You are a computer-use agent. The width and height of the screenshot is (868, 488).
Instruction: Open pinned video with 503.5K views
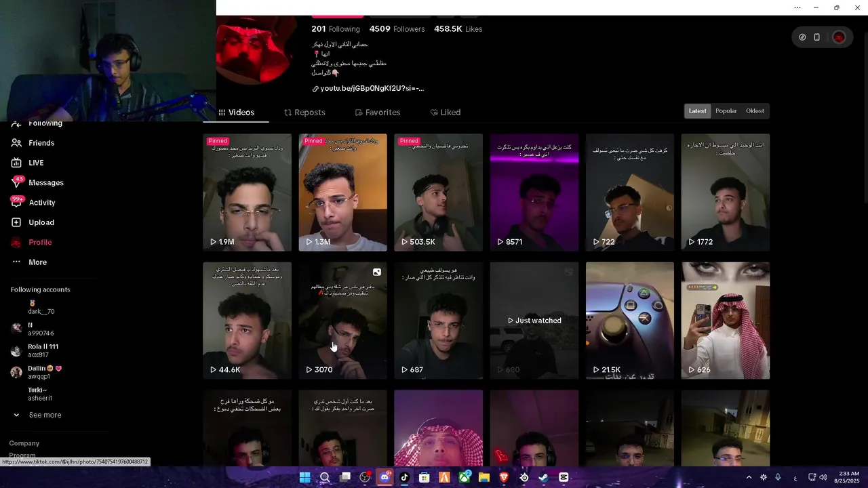click(x=438, y=192)
